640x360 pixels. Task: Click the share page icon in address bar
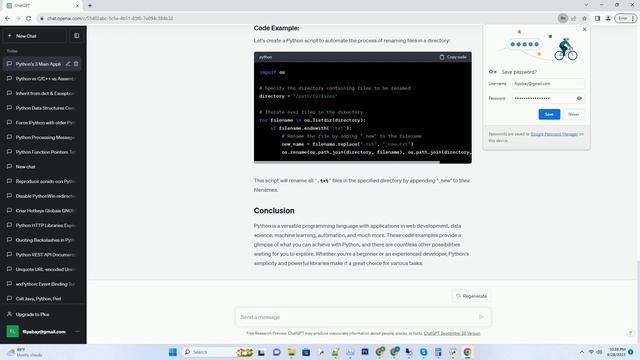[x=573, y=18]
